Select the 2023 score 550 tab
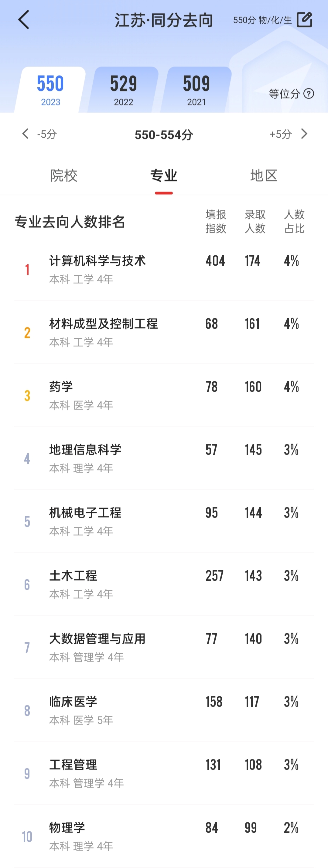Image resolution: width=328 pixels, height=868 pixels. (x=50, y=90)
